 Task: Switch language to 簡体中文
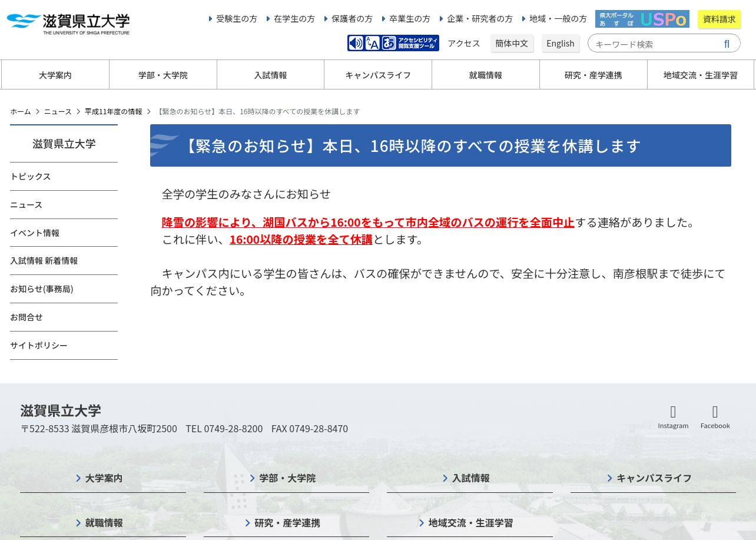(512, 43)
